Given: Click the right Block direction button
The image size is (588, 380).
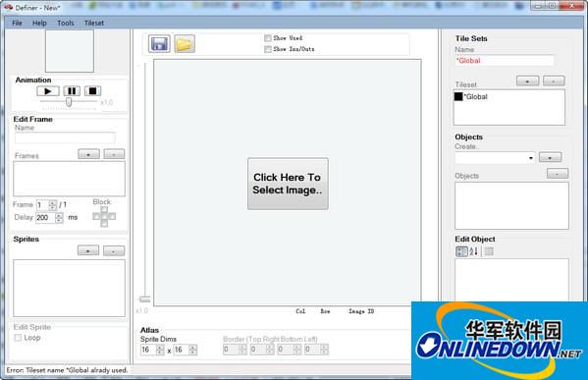Looking at the screenshot, I should pos(112,216).
